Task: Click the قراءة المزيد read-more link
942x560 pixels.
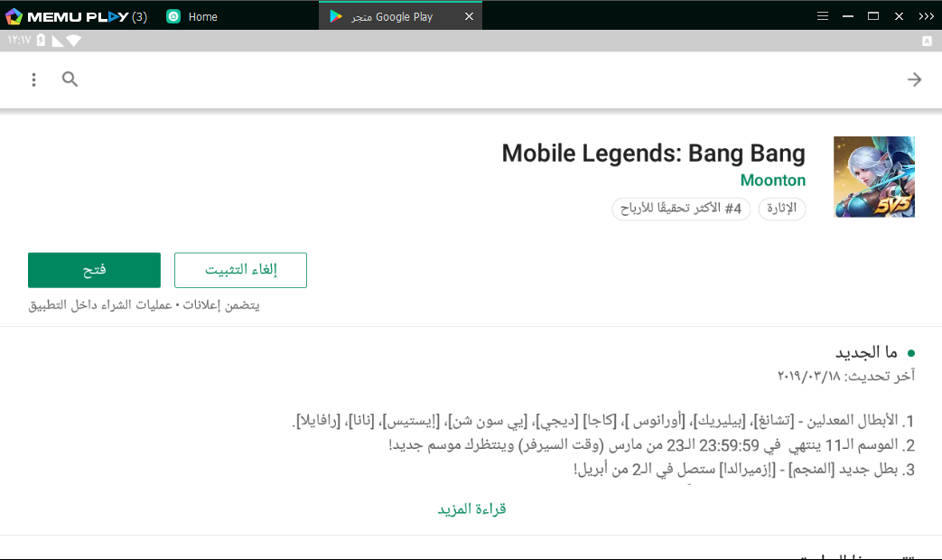Action: (x=470, y=508)
